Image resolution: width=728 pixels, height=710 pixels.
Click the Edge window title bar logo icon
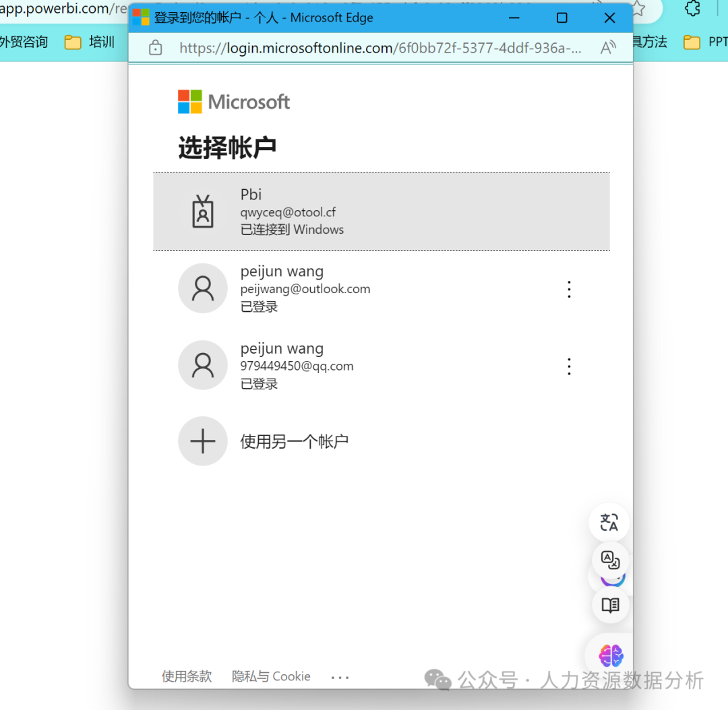(x=141, y=18)
